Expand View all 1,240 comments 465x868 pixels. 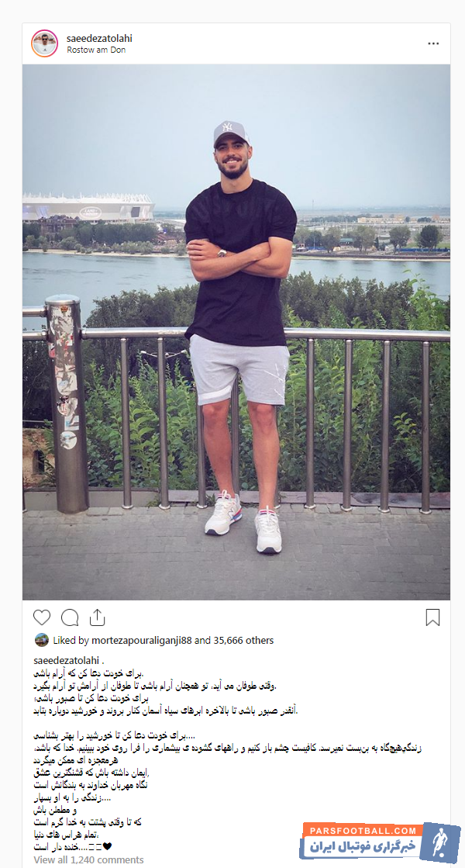tap(88, 859)
